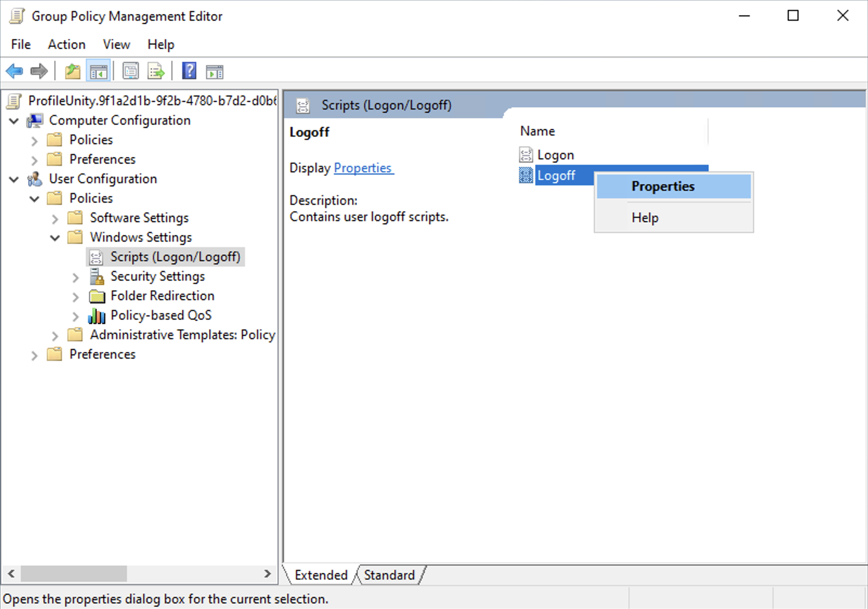Choose Help in the context menu

tap(645, 218)
